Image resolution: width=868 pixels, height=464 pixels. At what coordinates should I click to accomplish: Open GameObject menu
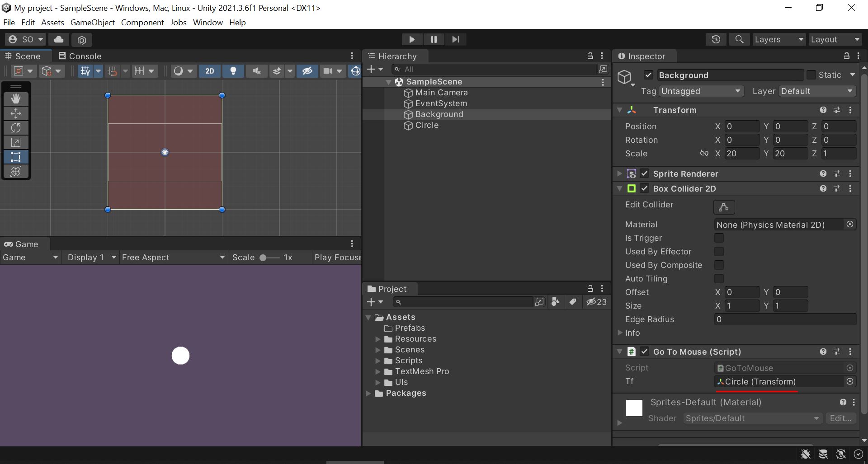pyautogui.click(x=93, y=23)
